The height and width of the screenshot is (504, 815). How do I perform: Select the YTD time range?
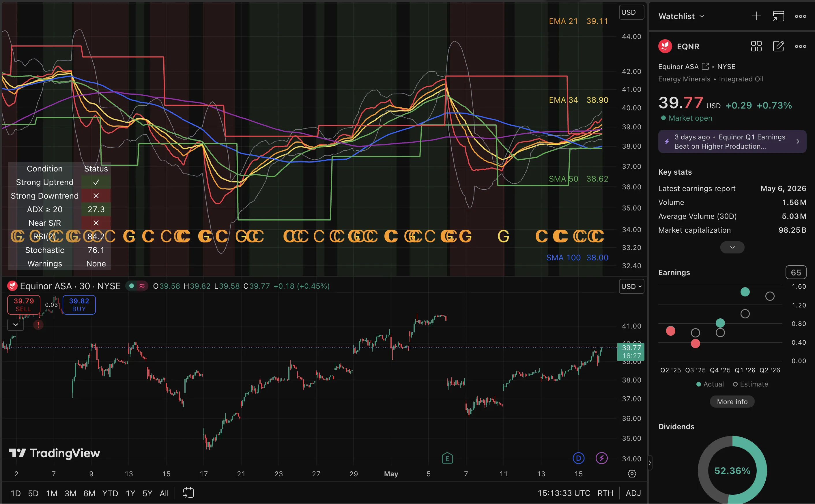click(110, 493)
